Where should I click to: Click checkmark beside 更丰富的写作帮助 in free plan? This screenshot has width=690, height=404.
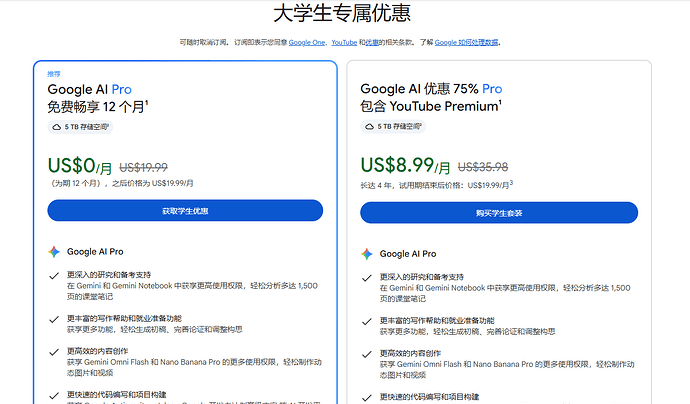point(54,320)
